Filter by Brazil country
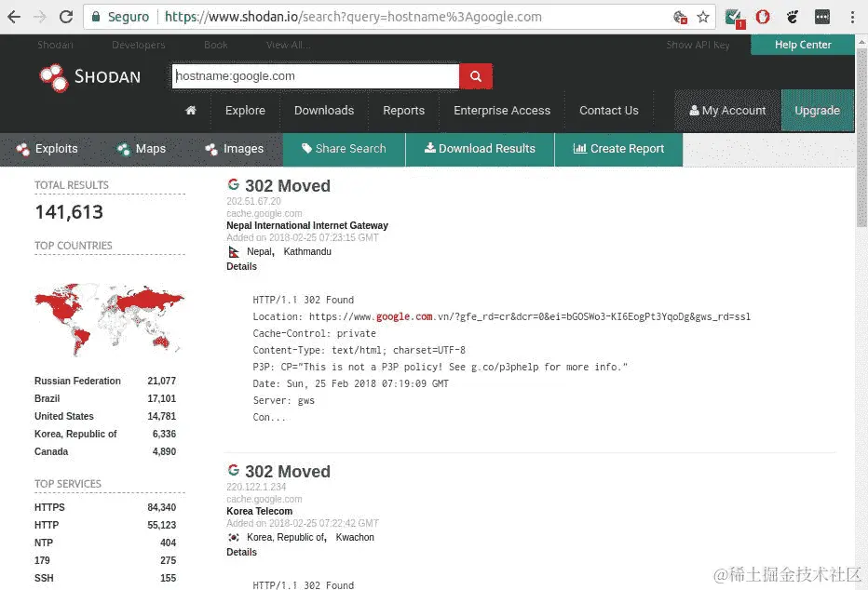Image resolution: width=868 pixels, height=590 pixels. pos(47,398)
